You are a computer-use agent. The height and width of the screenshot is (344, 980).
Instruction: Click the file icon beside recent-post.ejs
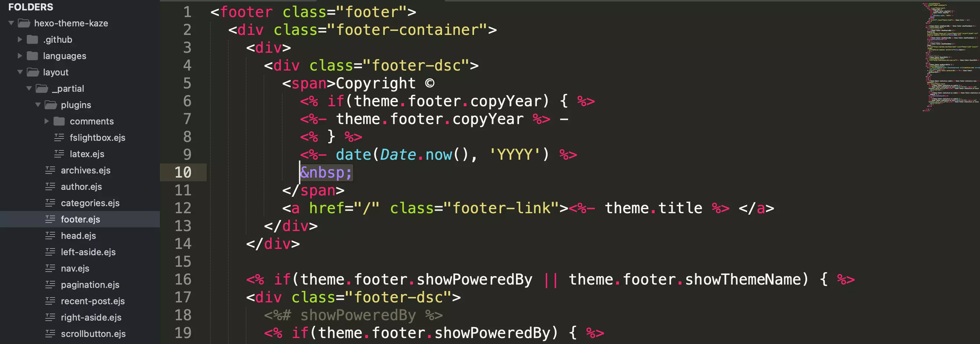click(50, 301)
